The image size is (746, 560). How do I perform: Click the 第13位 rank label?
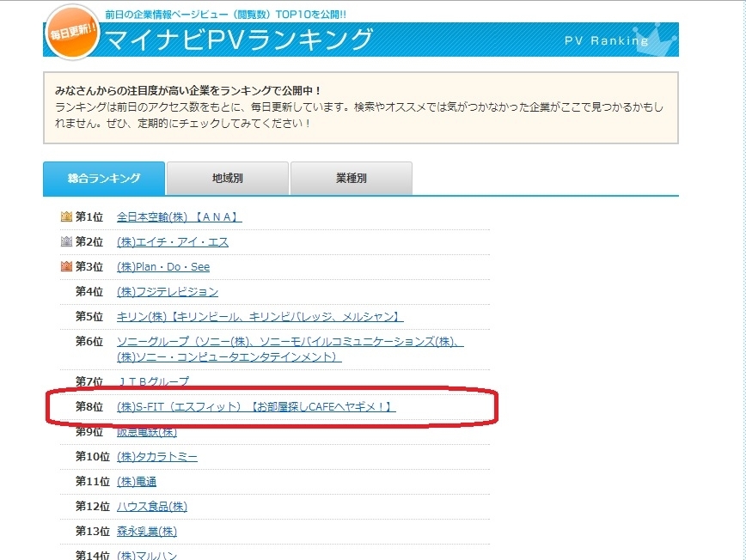92,531
